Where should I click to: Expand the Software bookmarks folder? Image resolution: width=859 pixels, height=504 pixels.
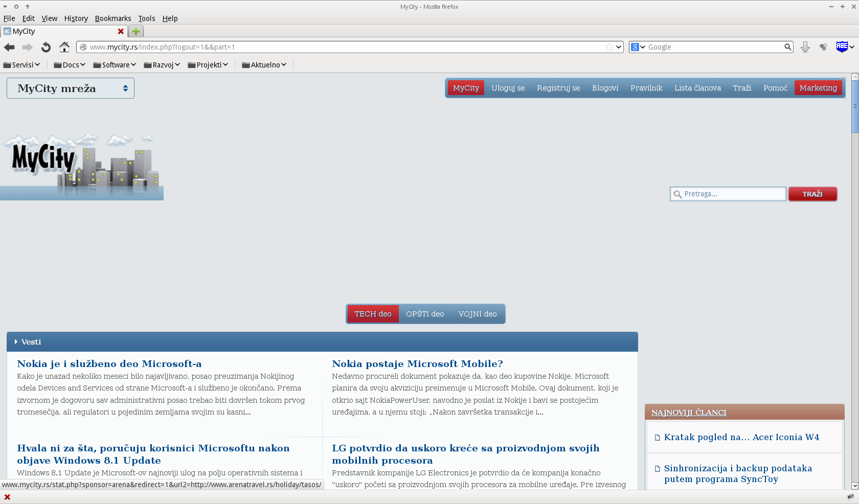(x=115, y=65)
